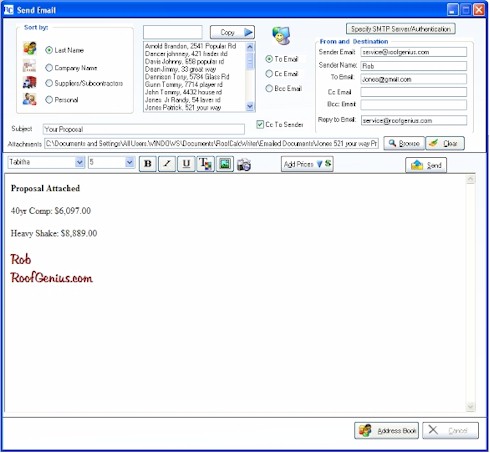490x453 pixels.
Task: Open the text color tool
Action: tap(205, 164)
